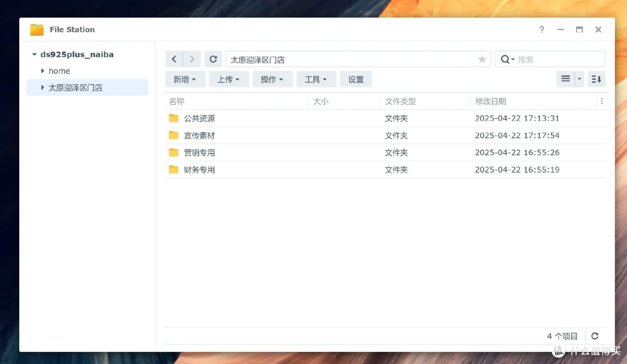Click the path address field

tap(358, 59)
